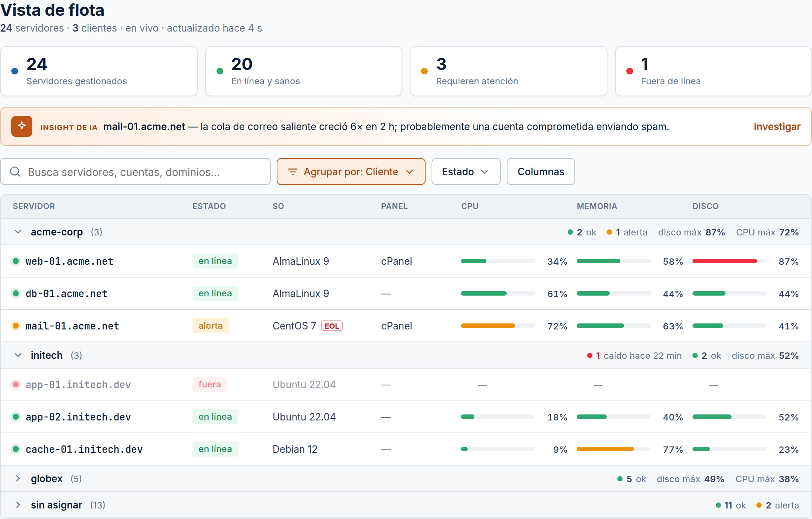This screenshot has height=519, width=812.
Task: Click cPanel in the web-01.acme.net row
Action: [397, 261]
